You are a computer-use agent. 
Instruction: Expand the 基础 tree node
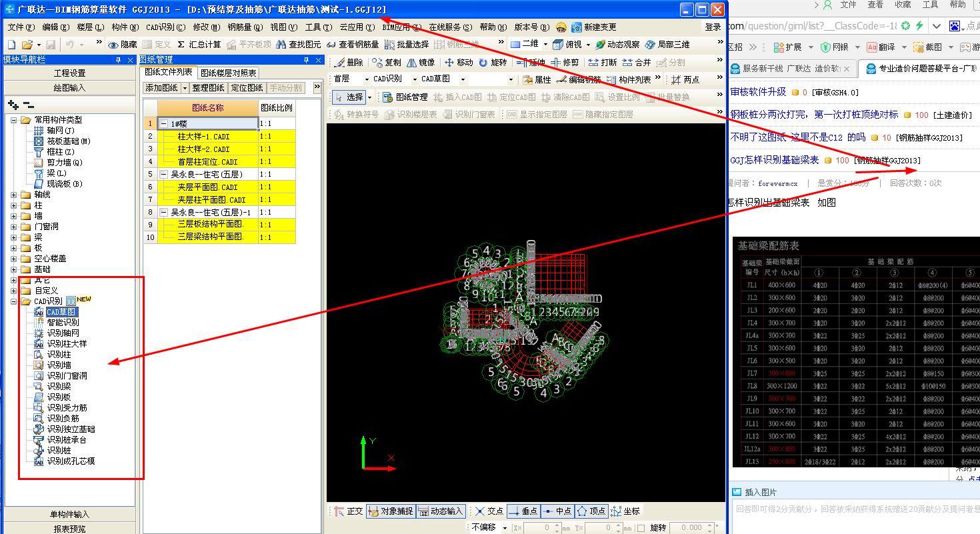tap(14, 269)
